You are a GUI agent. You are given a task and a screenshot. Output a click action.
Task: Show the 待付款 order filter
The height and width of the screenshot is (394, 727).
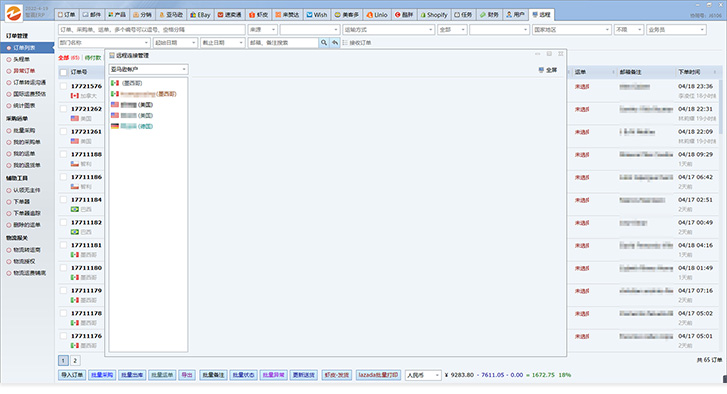pos(93,58)
